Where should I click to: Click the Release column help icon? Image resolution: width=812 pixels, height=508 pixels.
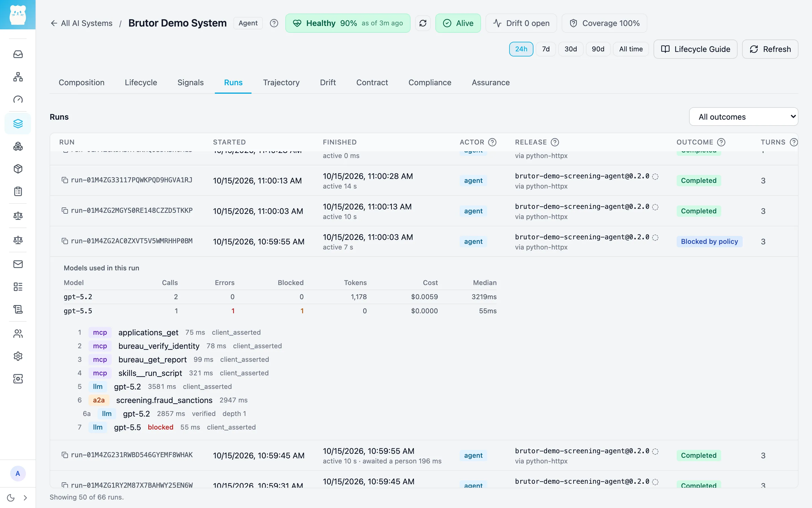coord(555,142)
